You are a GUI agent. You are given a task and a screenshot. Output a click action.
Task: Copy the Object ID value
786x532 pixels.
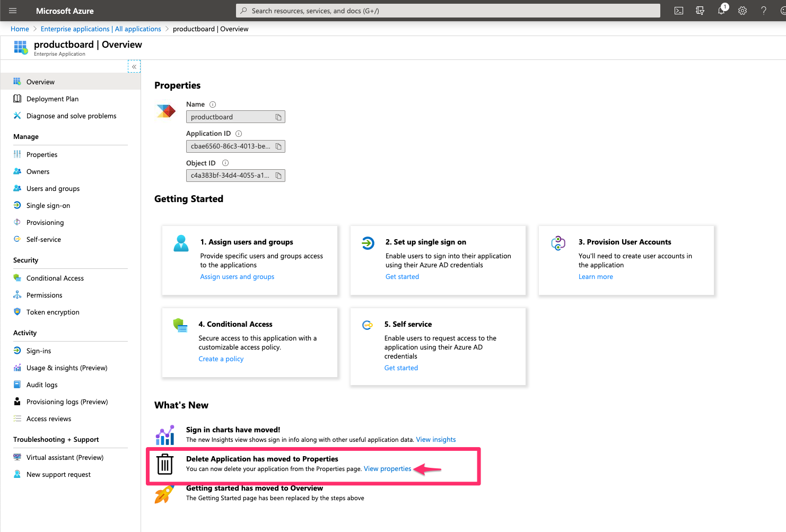(x=278, y=176)
